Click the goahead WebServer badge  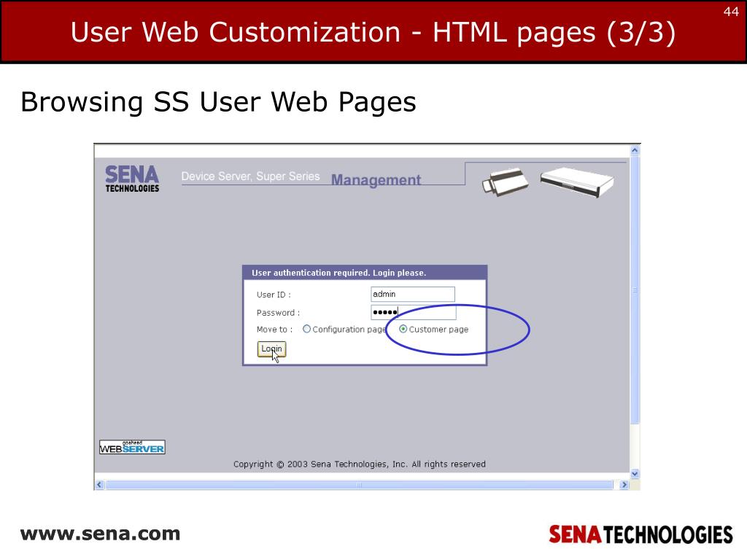(132, 447)
